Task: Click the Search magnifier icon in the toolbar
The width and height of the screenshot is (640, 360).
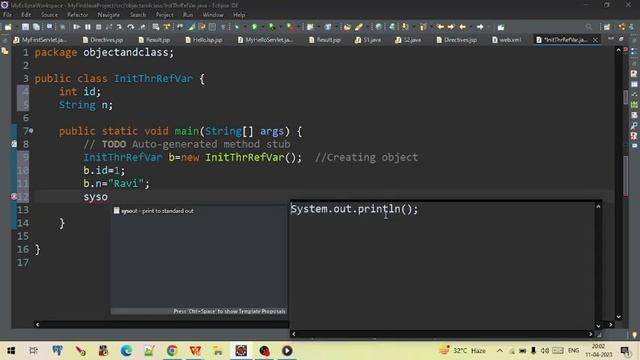Action: pyautogui.click(x=588, y=27)
